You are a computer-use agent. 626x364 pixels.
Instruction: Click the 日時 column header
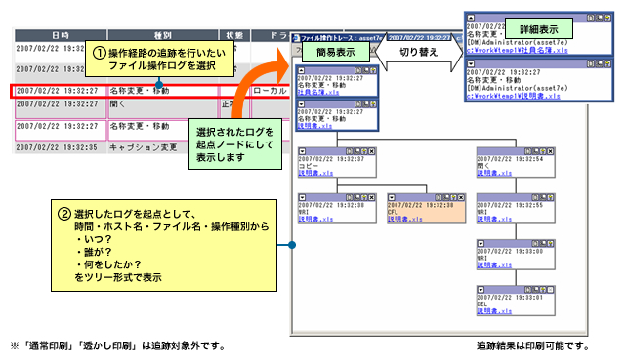[x=61, y=35]
